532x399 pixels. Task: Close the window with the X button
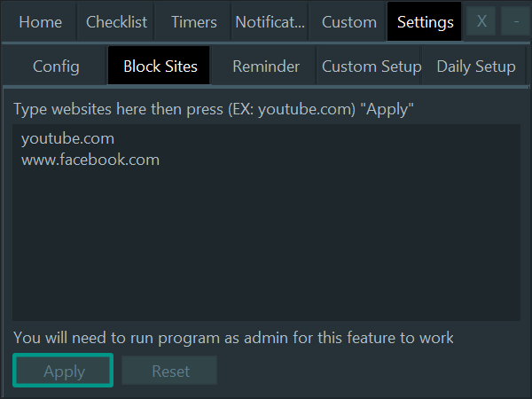pos(481,21)
